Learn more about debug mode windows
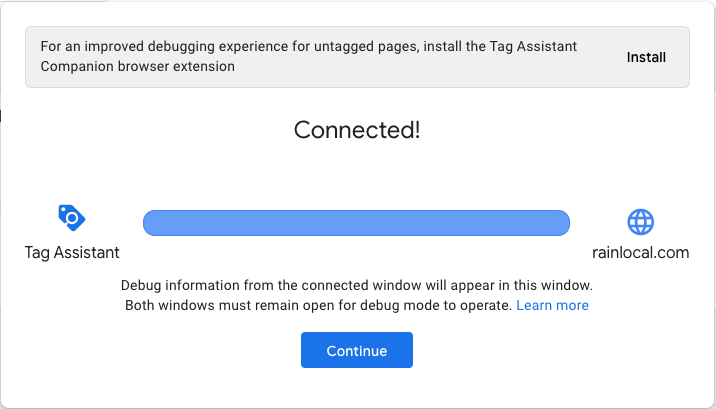 tap(552, 305)
